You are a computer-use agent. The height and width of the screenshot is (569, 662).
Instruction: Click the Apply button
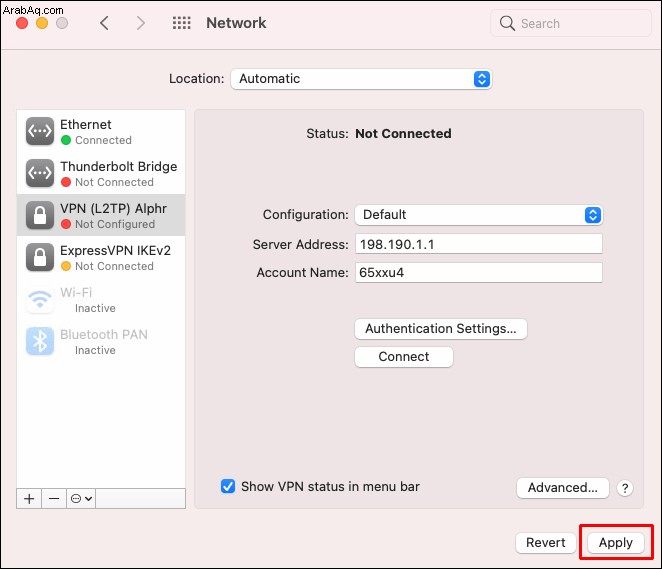[616, 542]
